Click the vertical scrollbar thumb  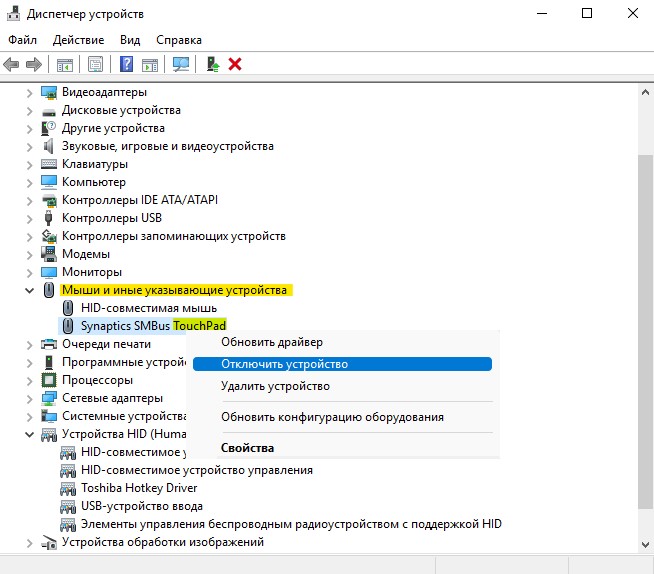coord(645,332)
